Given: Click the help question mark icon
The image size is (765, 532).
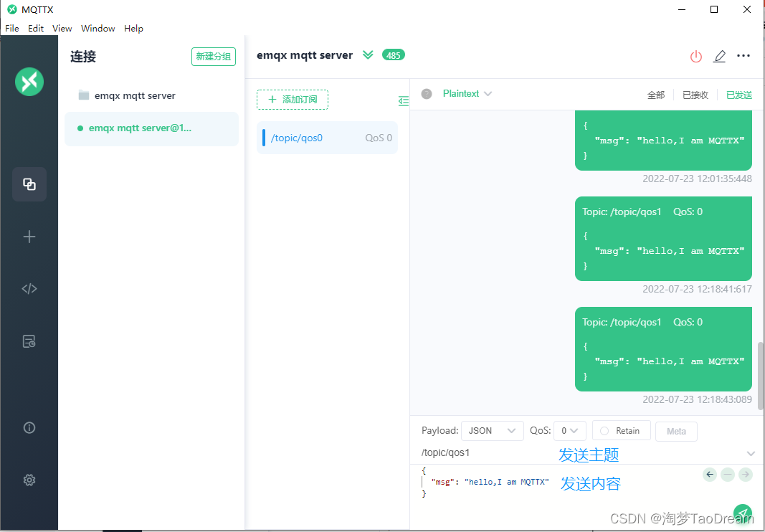Looking at the screenshot, I should (x=427, y=94).
